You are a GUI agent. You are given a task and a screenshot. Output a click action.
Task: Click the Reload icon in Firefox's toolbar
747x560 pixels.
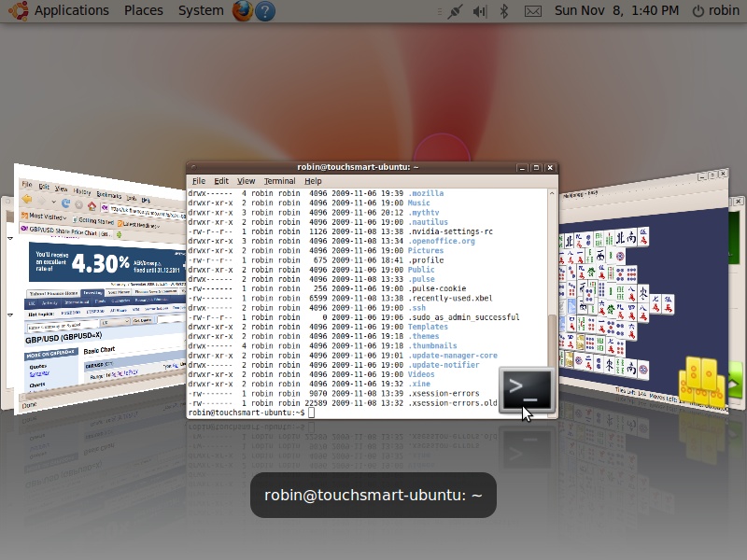tap(65, 203)
